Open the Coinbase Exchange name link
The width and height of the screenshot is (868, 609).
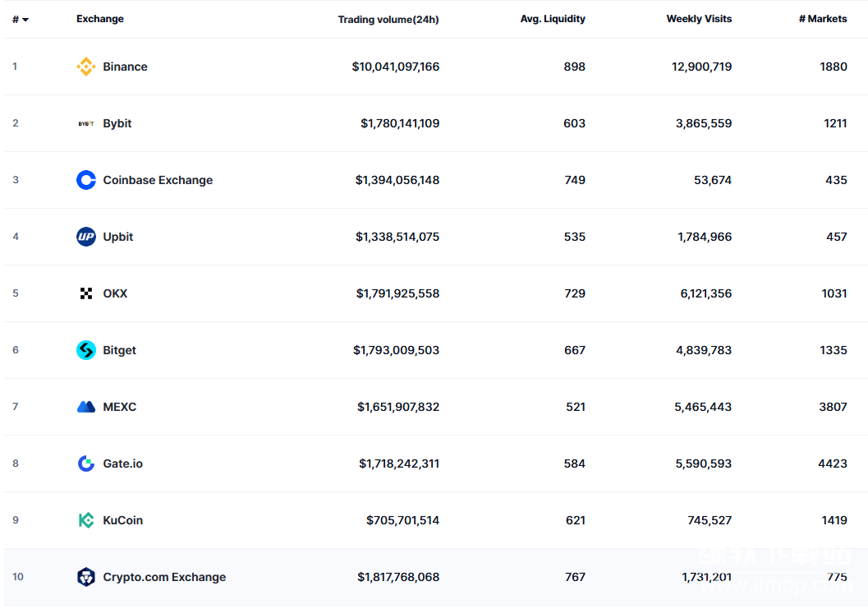pyautogui.click(x=158, y=181)
